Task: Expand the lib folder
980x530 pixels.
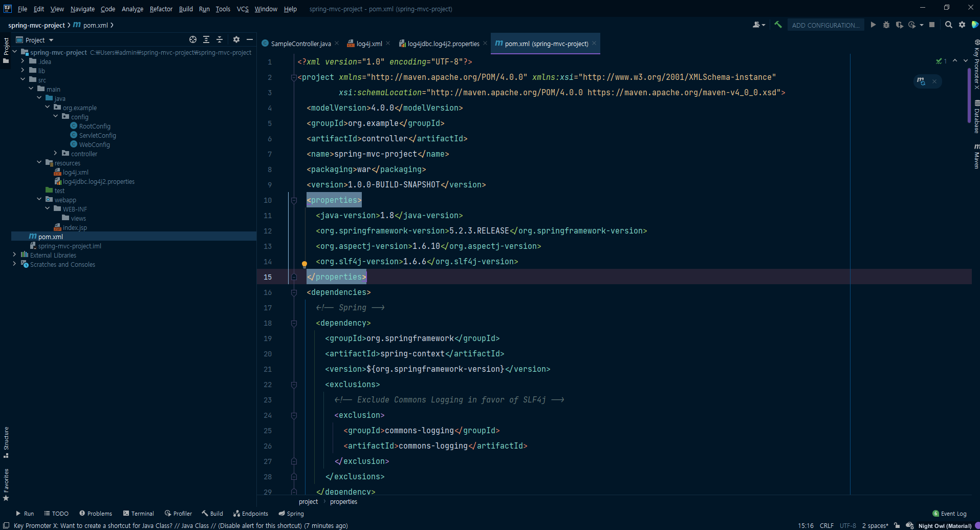Action: (x=23, y=70)
